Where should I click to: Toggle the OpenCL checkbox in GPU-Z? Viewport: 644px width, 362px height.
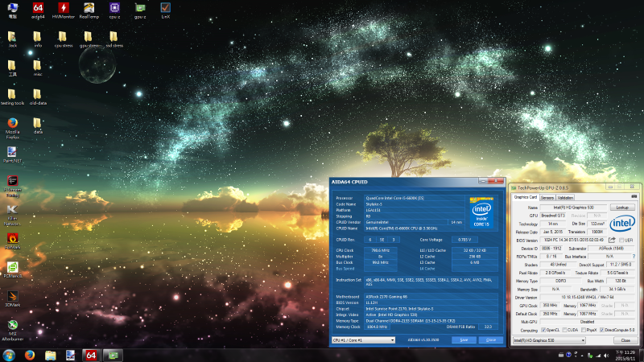(x=543, y=330)
